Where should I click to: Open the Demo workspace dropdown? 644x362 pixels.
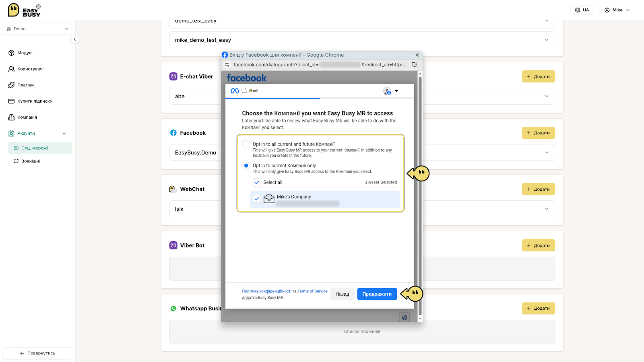37,29
